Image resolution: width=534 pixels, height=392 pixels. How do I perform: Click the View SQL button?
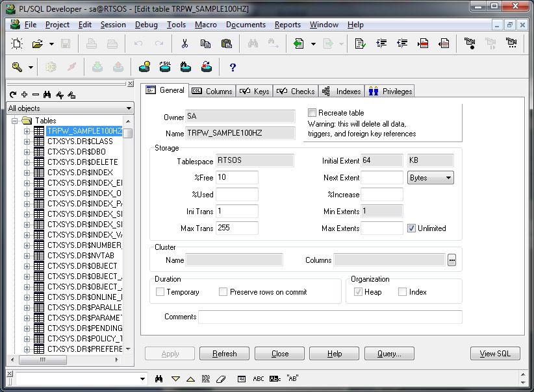(495, 354)
